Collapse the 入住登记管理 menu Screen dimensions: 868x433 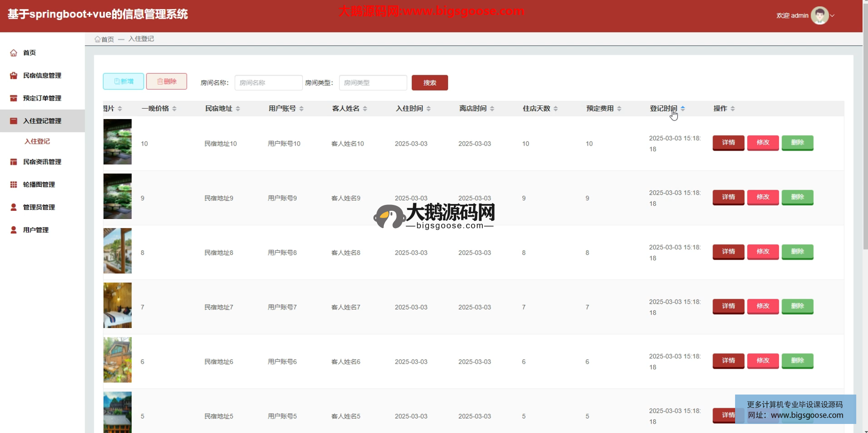(x=42, y=121)
